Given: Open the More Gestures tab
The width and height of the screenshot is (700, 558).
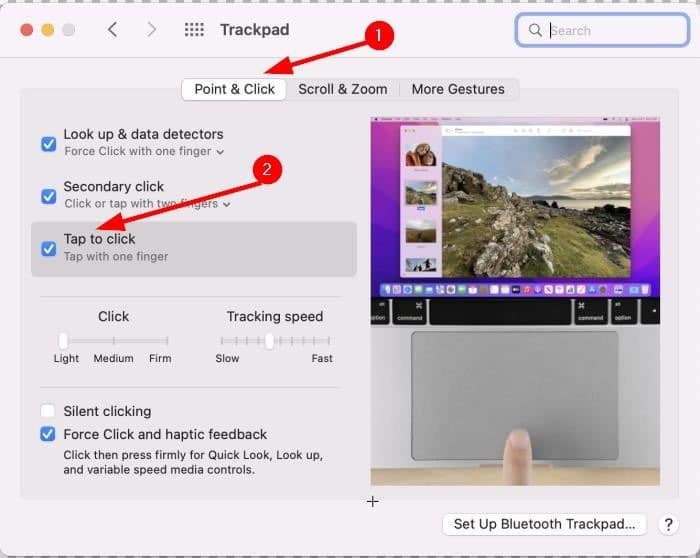Looking at the screenshot, I should [458, 89].
